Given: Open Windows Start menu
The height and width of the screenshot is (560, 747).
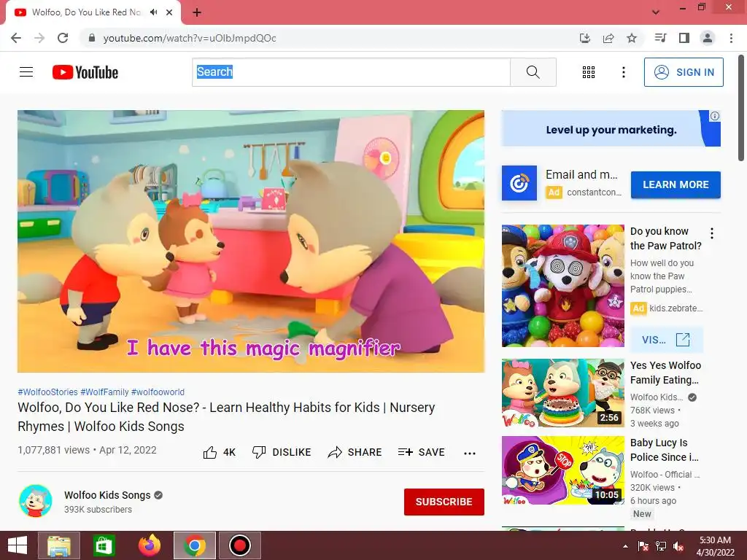Looking at the screenshot, I should (x=18, y=545).
